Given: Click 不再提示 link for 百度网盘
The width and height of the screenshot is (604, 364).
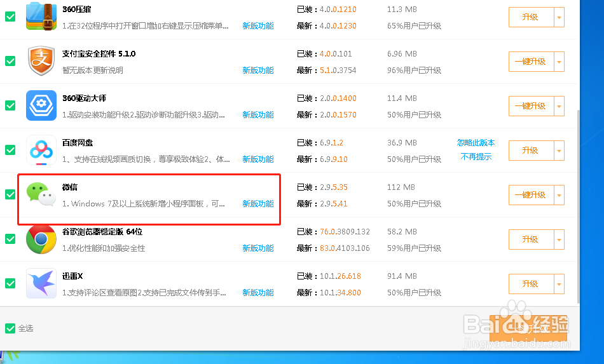Looking at the screenshot, I should pyautogui.click(x=476, y=157).
